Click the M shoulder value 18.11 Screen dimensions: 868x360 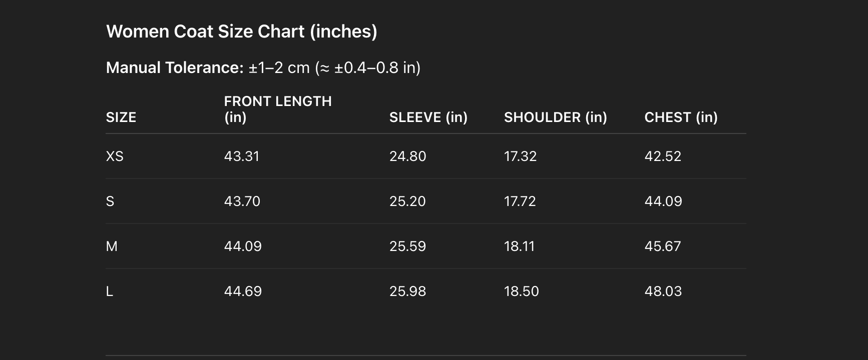point(519,246)
